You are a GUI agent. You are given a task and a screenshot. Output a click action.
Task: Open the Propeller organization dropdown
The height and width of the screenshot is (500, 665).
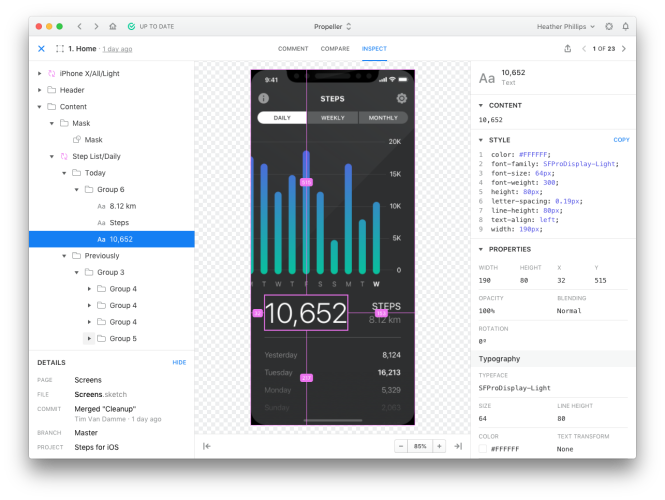(332, 26)
